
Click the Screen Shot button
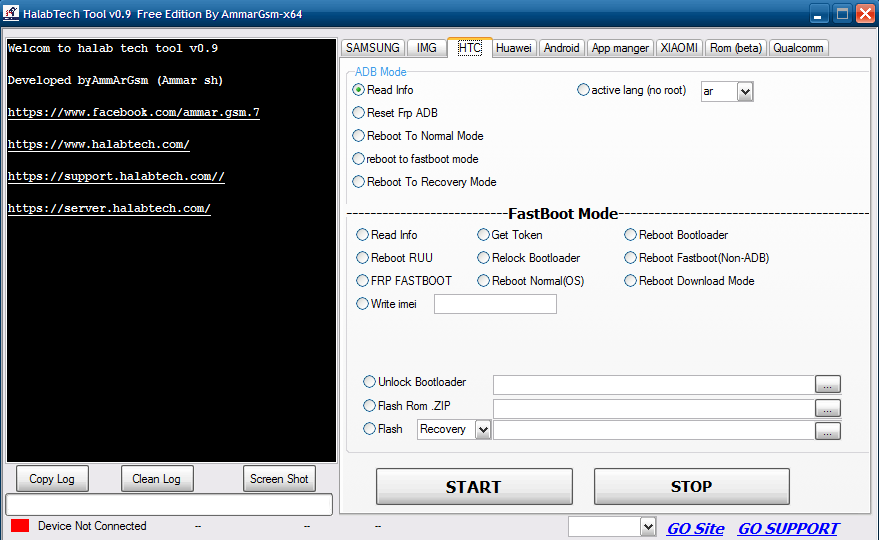[x=279, y=479]
